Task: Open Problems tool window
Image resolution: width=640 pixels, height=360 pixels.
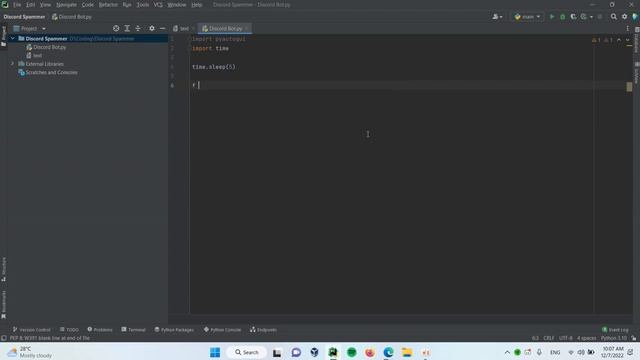Action: point(100,330)
